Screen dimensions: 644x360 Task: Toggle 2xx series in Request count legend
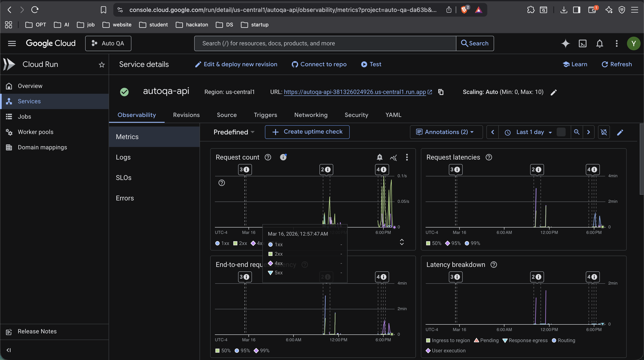[240, 243]
